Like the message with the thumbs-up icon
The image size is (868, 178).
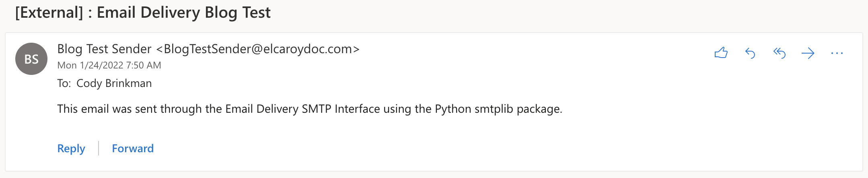[721, 53]
